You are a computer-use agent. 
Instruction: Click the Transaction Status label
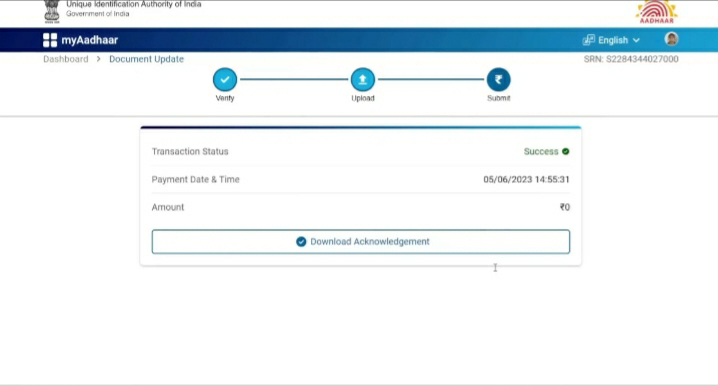190,152
